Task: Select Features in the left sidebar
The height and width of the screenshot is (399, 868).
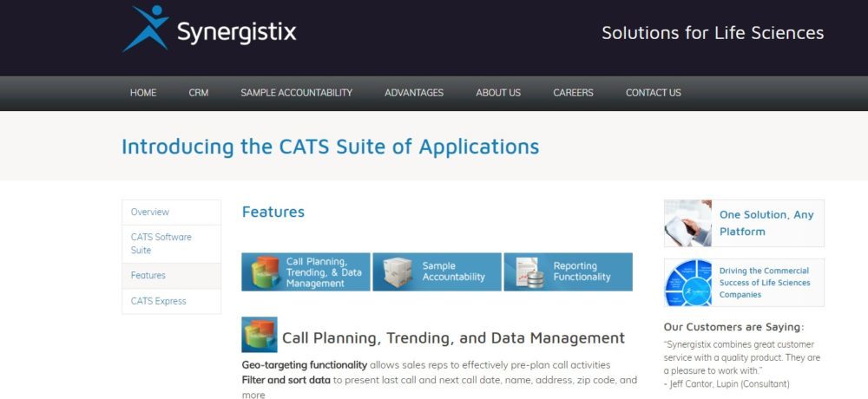Action: [148, 276]
